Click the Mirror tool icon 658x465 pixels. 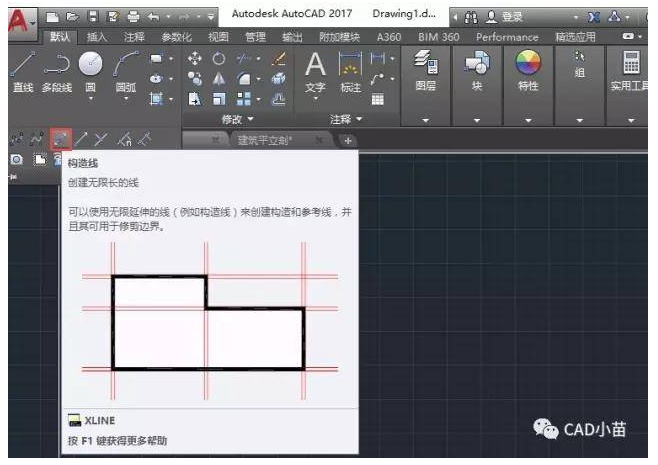(219, 78)
